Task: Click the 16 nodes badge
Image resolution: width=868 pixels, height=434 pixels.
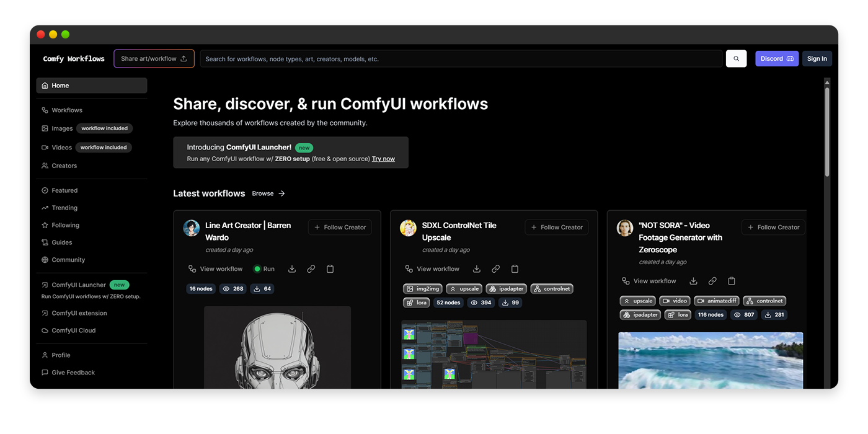Action: (201, 289)
